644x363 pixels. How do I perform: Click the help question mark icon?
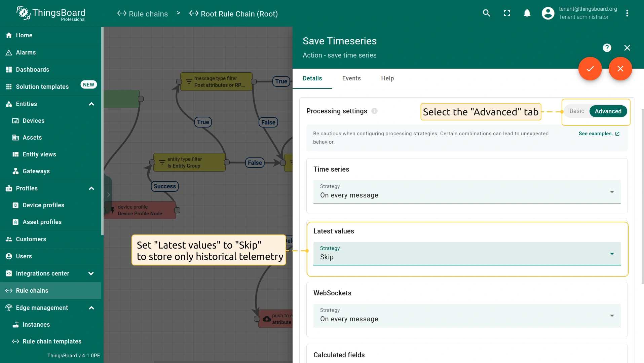click(x=607, y=48)
